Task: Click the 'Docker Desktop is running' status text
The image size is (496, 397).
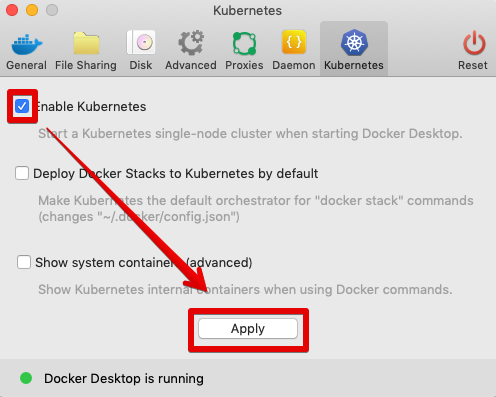Action: tap(124, 379)
